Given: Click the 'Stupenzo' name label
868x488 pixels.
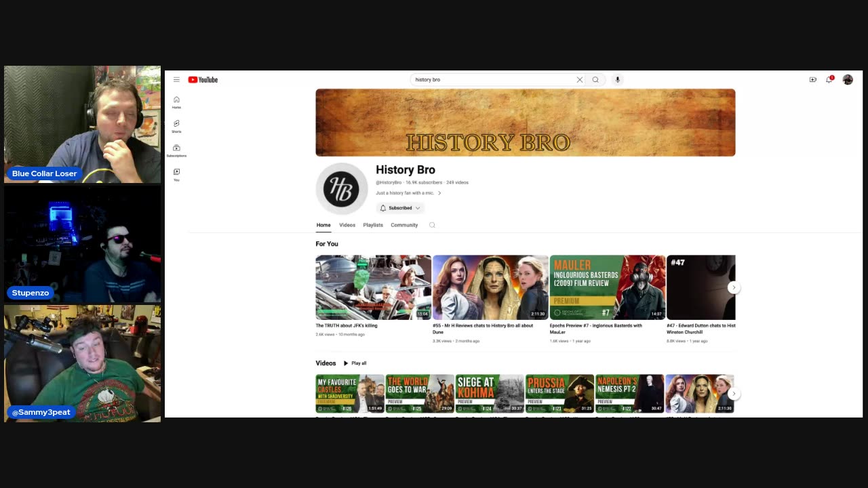Looking at the screenshot, I should click(31, 293).
